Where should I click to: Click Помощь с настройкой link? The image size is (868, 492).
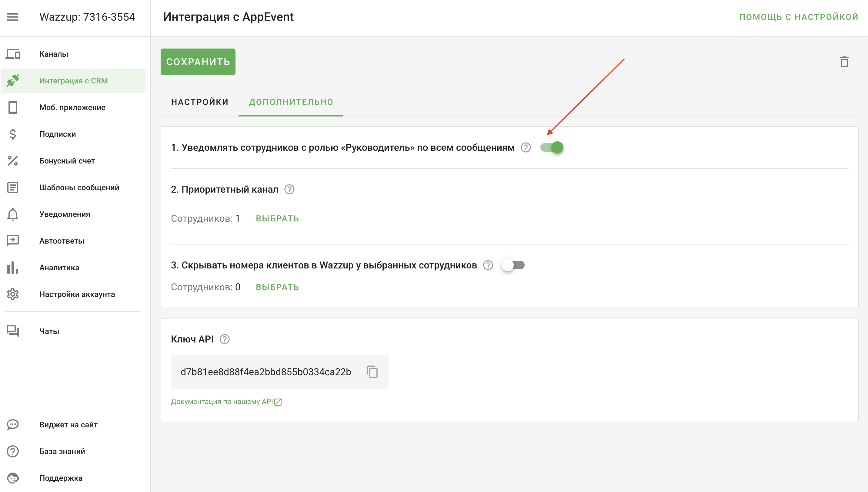pyautogui.click(x=799, y=17)
